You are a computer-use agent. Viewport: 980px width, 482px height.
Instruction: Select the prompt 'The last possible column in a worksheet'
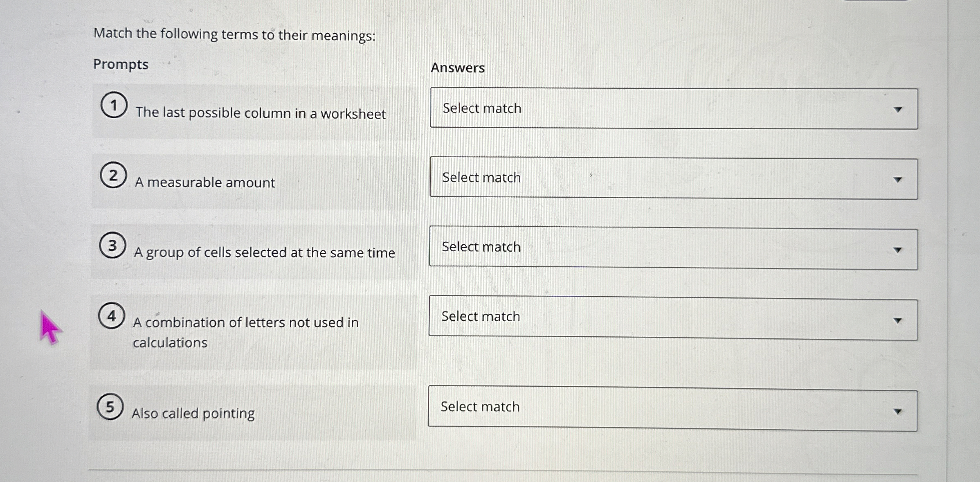[261, 113]
